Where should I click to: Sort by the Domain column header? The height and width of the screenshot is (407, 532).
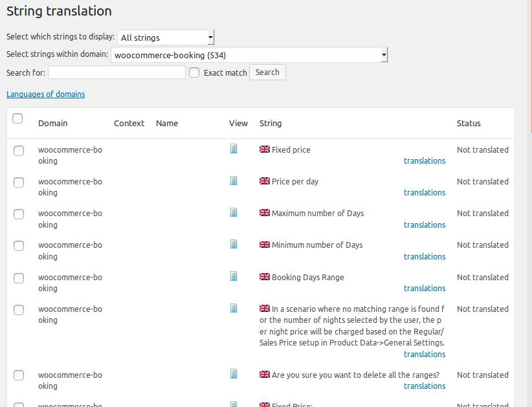coord(52,123)
